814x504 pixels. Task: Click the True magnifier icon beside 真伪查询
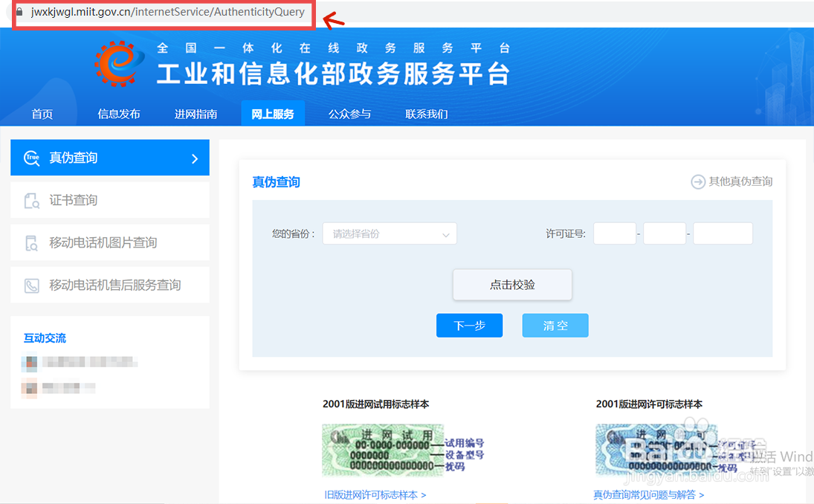coord(32,158)
